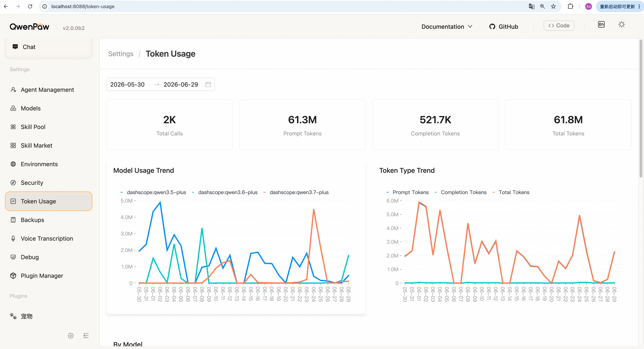Open the Backups page
This screenshot has height=349, width=644.
point(49,220)
